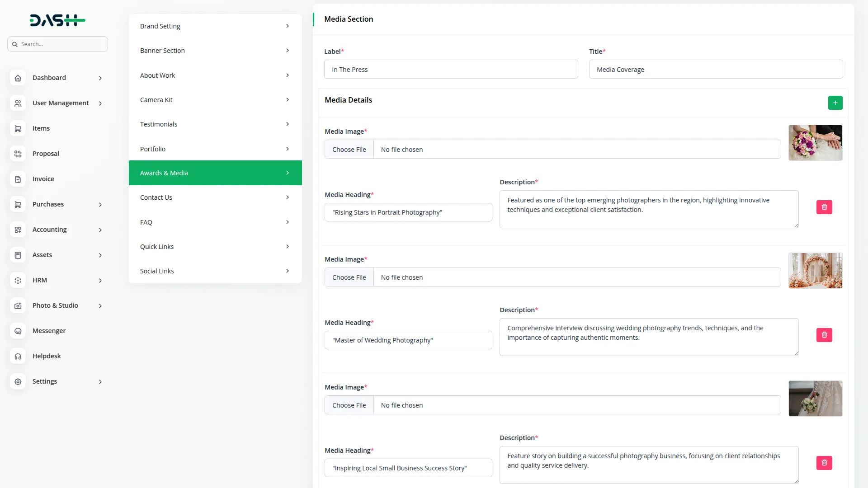Image resolution: width=868 pixels, height=488 pixels.
Task: Focus the Title field containing Media Coverage
Action: point(715,70)
